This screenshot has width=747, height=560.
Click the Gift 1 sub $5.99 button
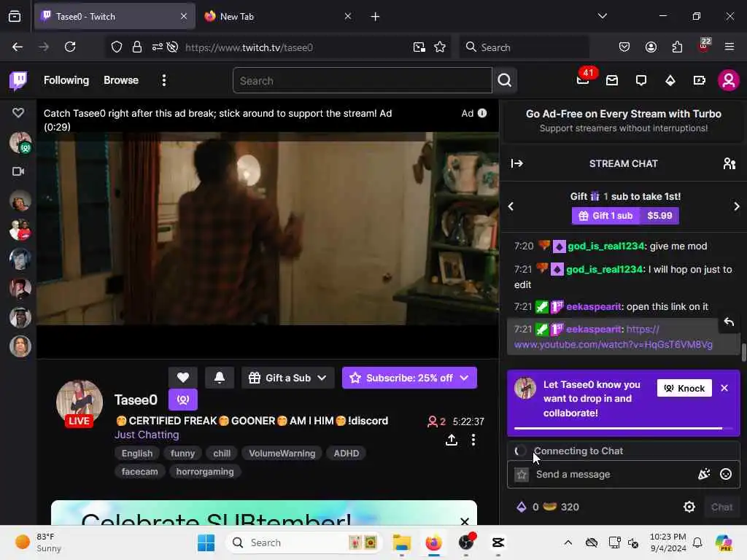click(625, 216)
